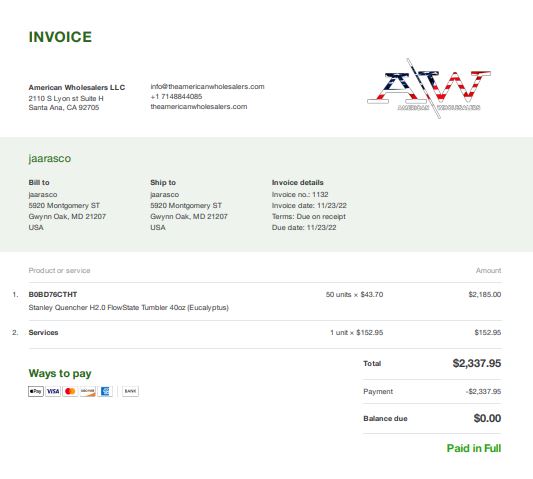The image size is (533, 479).
Task: Select the Payment amount -$2,337.95
Action: 483,392
